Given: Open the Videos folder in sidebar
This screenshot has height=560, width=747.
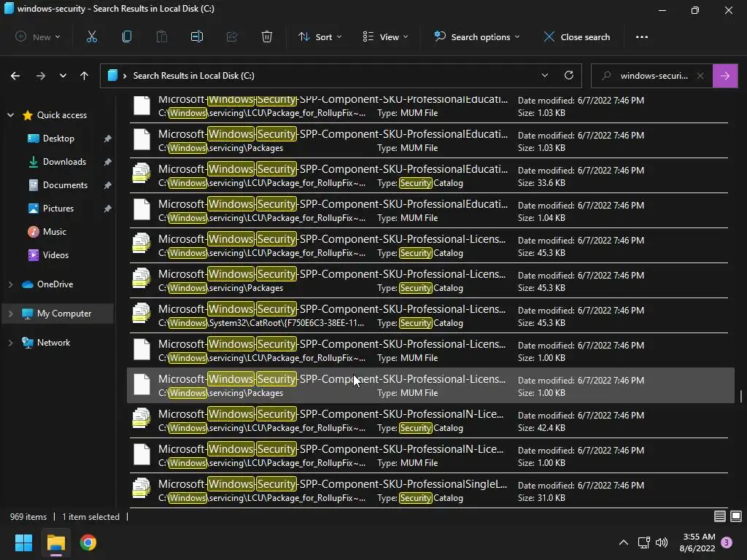Looking at the screenshot, I should 55,254.
